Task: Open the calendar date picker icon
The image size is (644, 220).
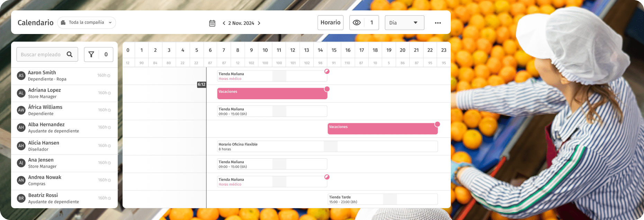Action: click(x=212, y=23)
